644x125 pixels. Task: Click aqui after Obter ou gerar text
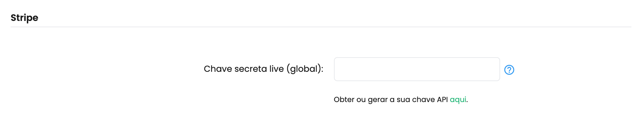pos(458,100)
